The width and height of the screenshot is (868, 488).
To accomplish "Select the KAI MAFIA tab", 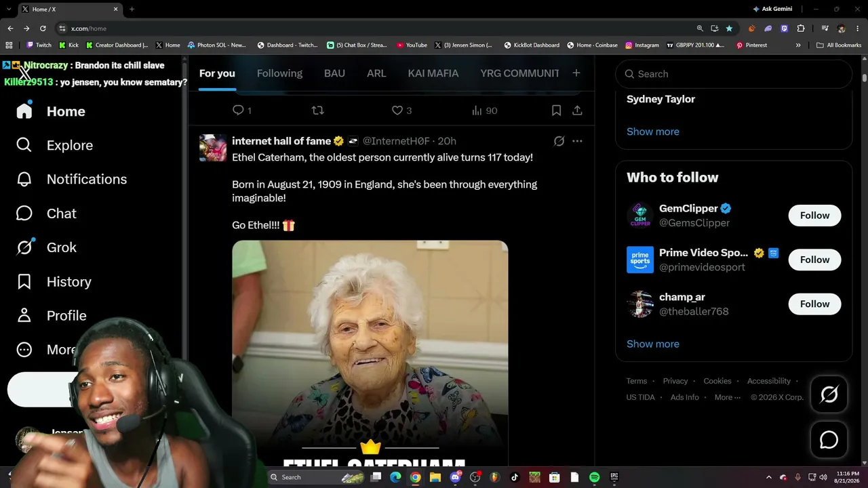I will tap(433, 73).
